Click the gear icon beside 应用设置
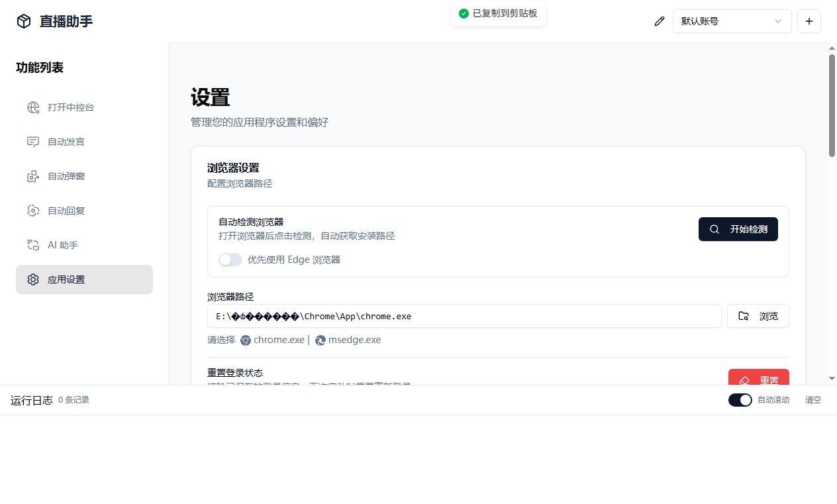 33,279
